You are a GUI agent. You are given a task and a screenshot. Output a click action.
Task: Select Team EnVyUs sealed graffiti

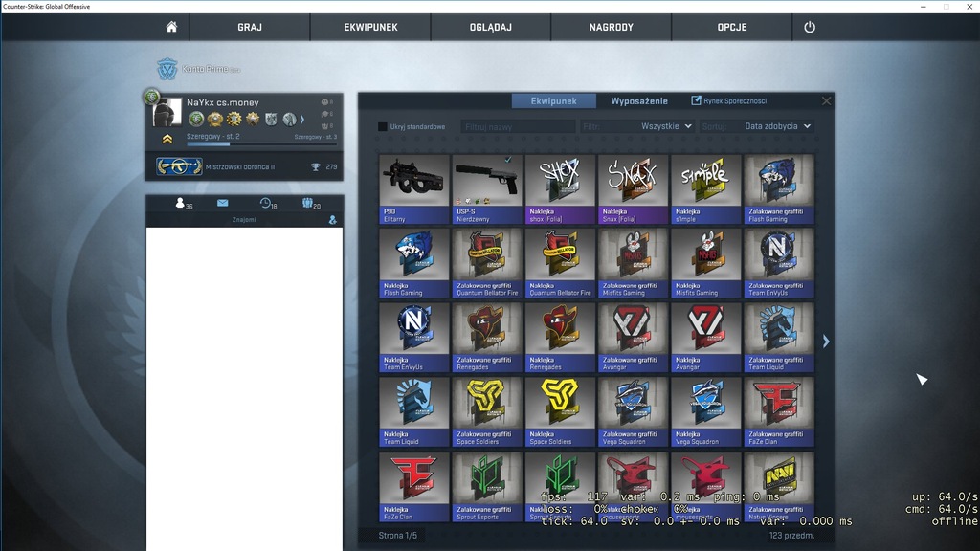779,263
